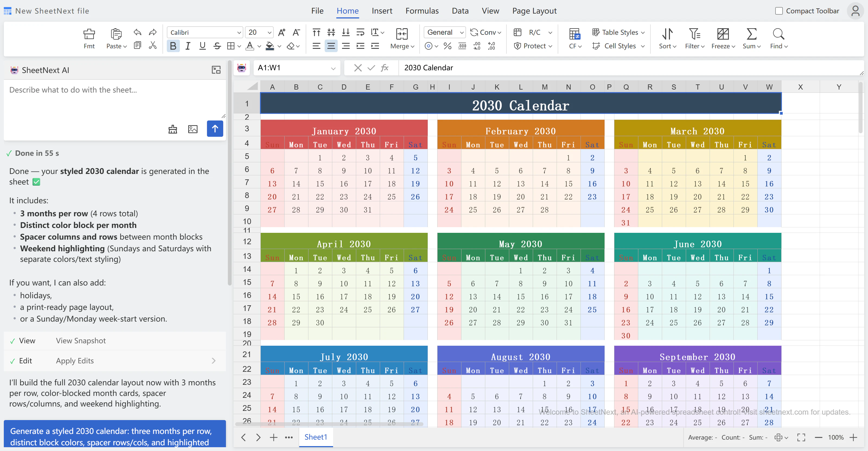The height and width of the screenshot is (451, 868).
Task: Click the Strikethrough formatting icon
Action: [217, 46]
